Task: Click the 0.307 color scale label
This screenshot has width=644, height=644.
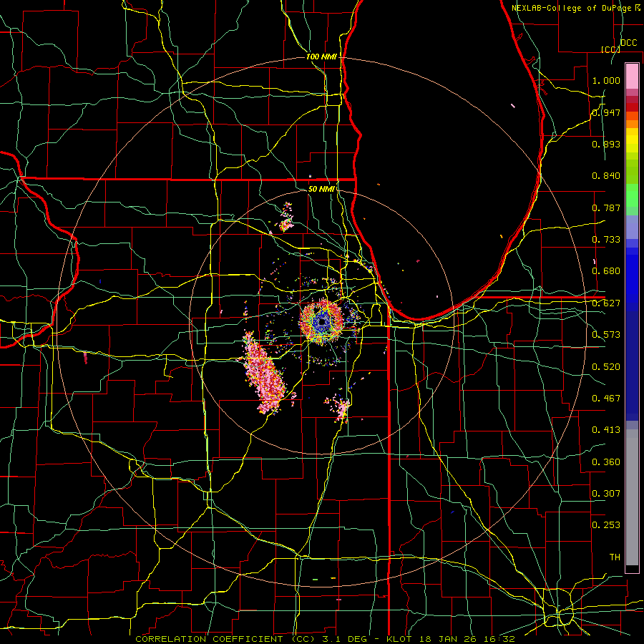Action: coord(606,494)
